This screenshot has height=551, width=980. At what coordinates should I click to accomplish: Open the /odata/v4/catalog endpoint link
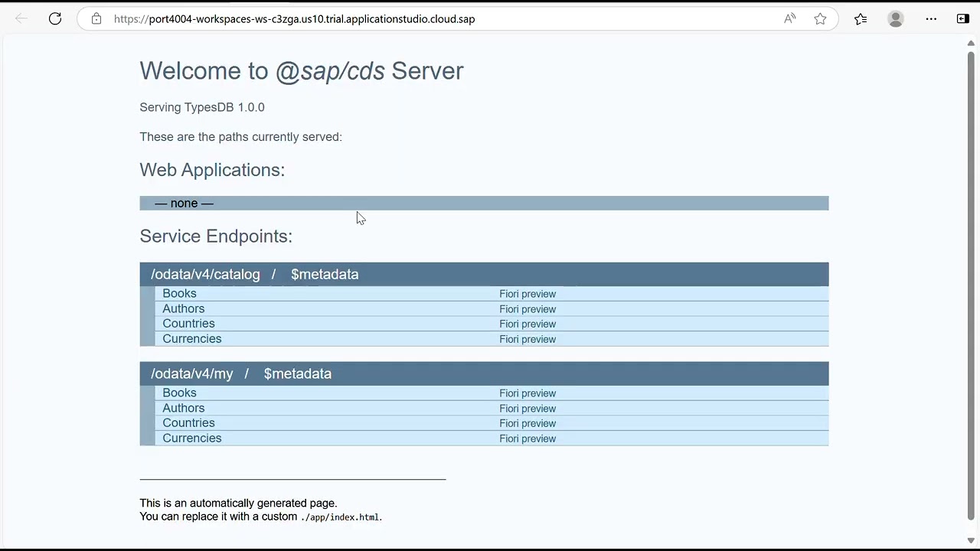pos(205,274)
